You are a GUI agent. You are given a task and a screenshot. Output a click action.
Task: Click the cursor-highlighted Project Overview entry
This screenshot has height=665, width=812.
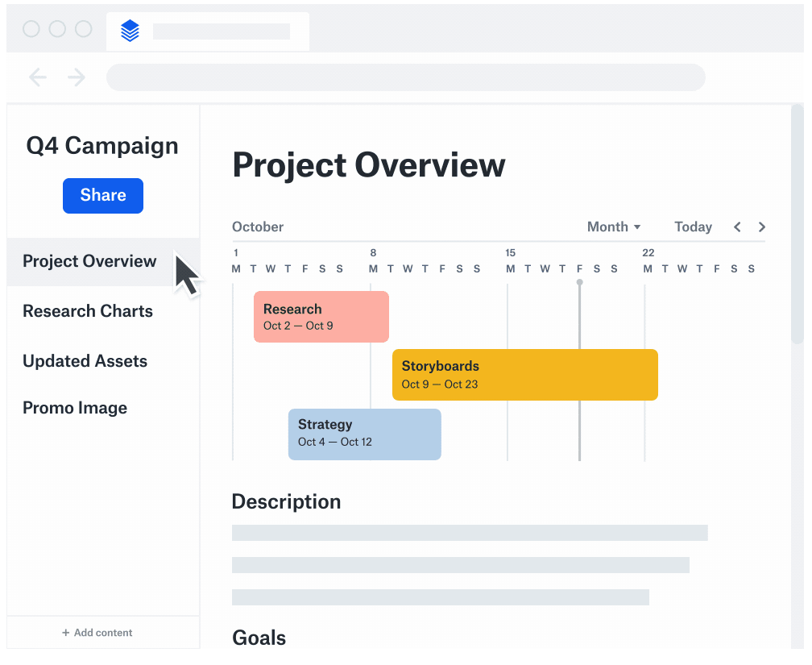tap(89, 261)
